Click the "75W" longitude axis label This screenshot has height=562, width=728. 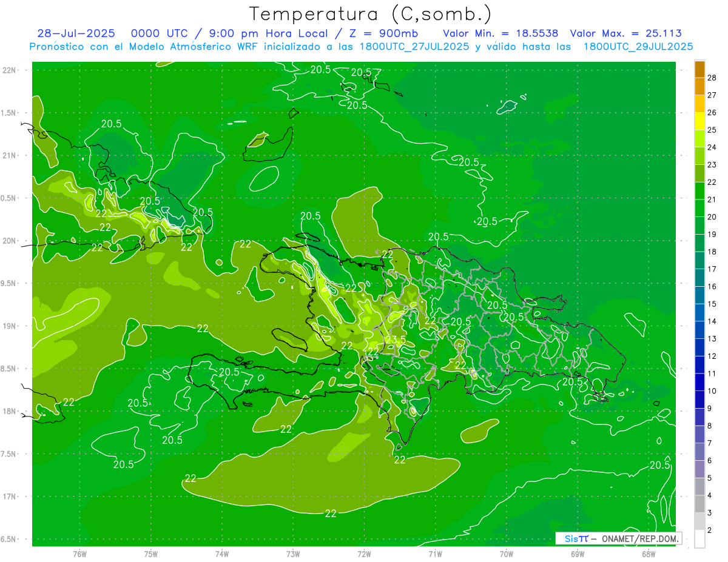[x=151, y=554]
